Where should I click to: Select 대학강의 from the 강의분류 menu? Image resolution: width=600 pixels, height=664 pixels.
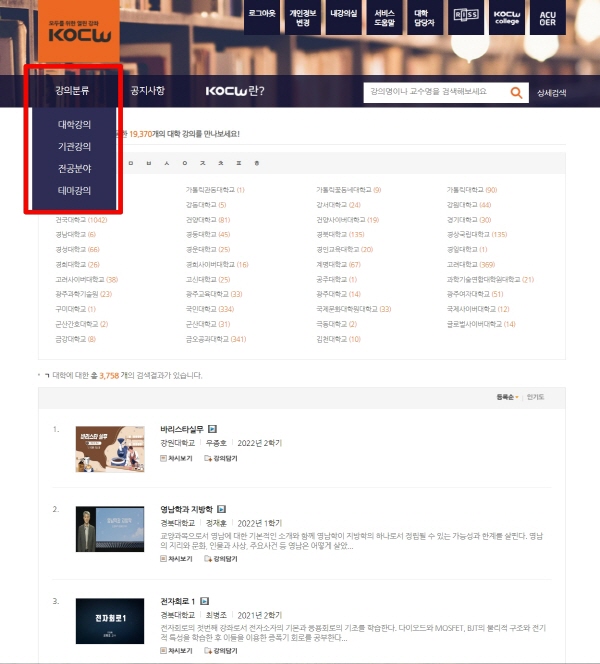(74, 125)
